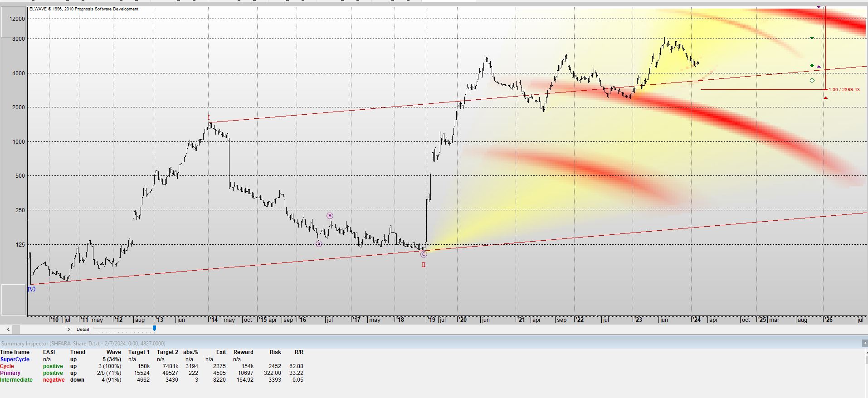868x398 pixels.
Task: Select the green downward triangle target marker
Action: (x=812, y=38)
